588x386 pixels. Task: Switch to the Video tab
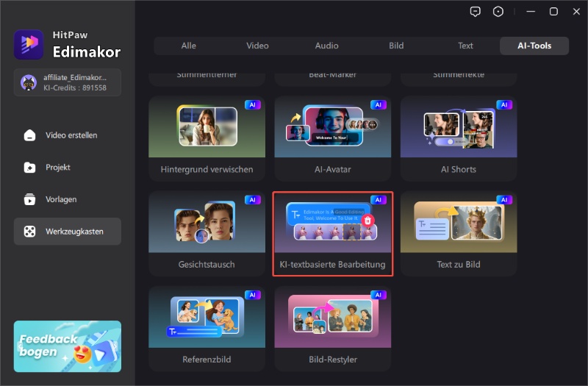(x=257, y=46)
